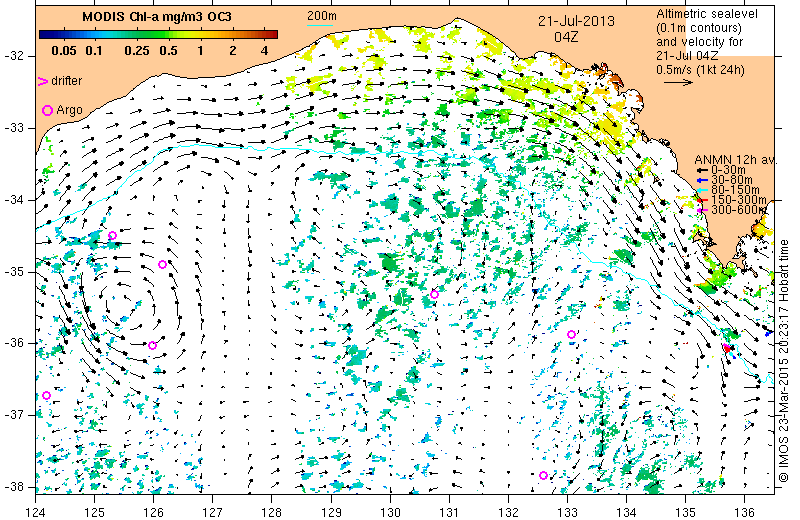Click the 'Argo' legend label

pyautogui.click(x=69, y=110)
